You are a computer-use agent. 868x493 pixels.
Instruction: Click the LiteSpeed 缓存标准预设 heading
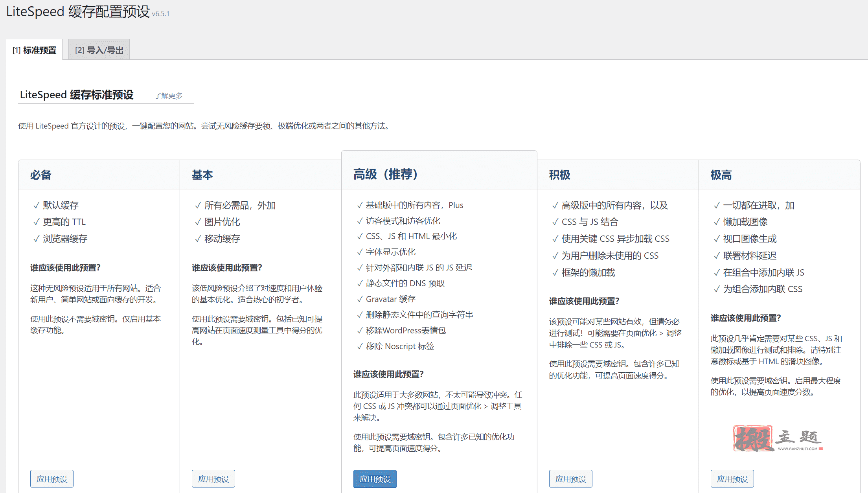point(77,95)
